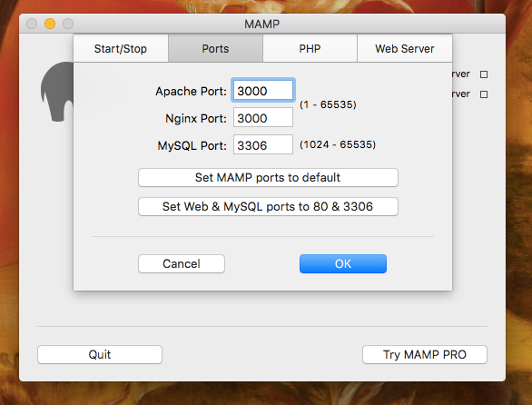Click the disabled zoom window button
This screenshot has width=532, height=405.
(x=68, y=24)
